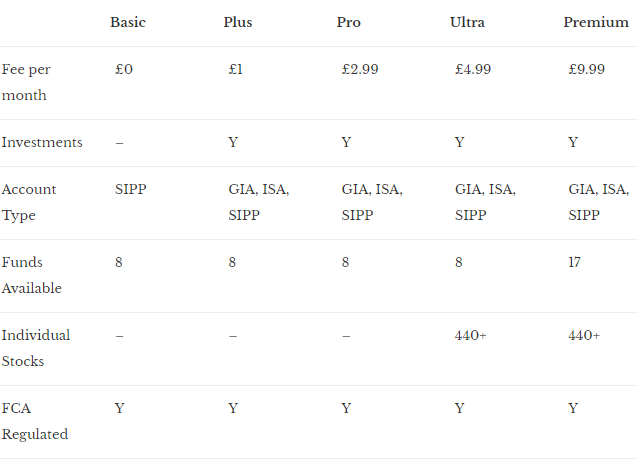
Task: Click the Investments Y under Plus
Action: (x=233, y=142)
